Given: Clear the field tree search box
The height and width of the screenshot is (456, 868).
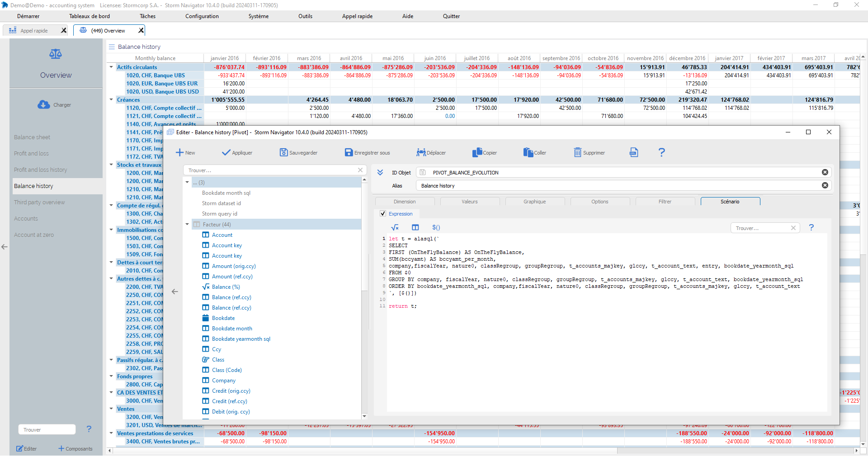Looking at the screenshot, I should coord(360,170).
